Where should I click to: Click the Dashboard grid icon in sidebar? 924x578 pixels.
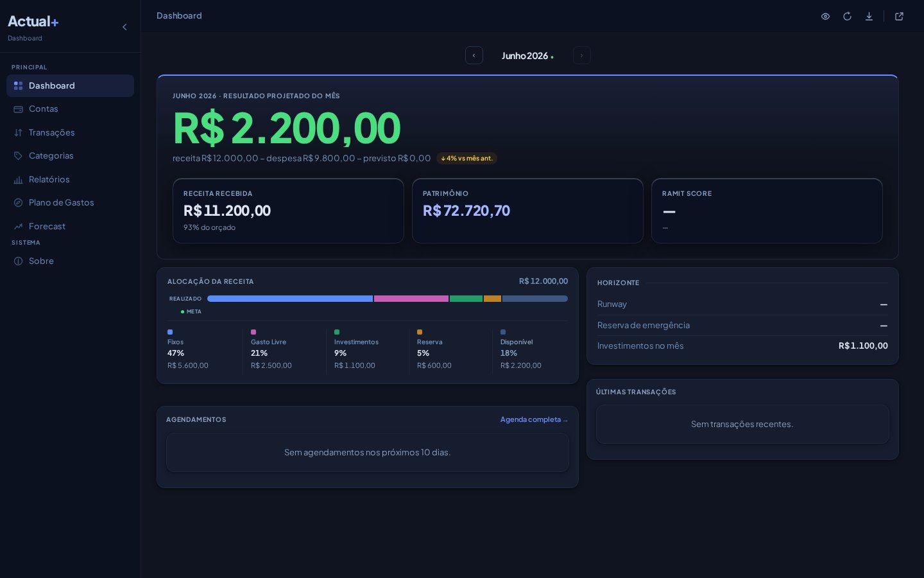coord(18,85)
